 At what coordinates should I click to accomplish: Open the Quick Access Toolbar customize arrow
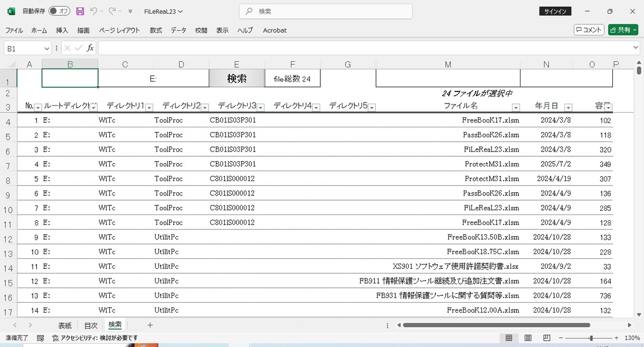pyautogui.click(x=130, y=12)
